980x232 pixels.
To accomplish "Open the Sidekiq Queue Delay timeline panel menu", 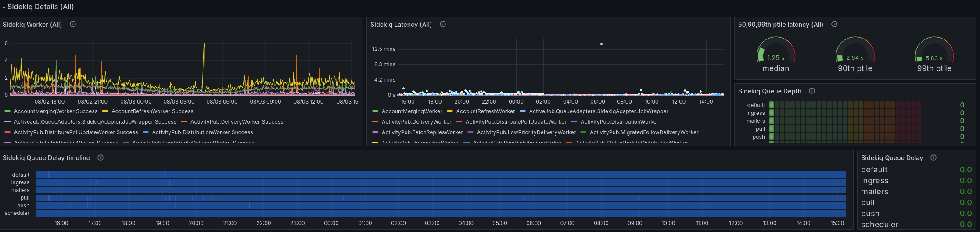I will pyautogui.click(x=46, y=158).
